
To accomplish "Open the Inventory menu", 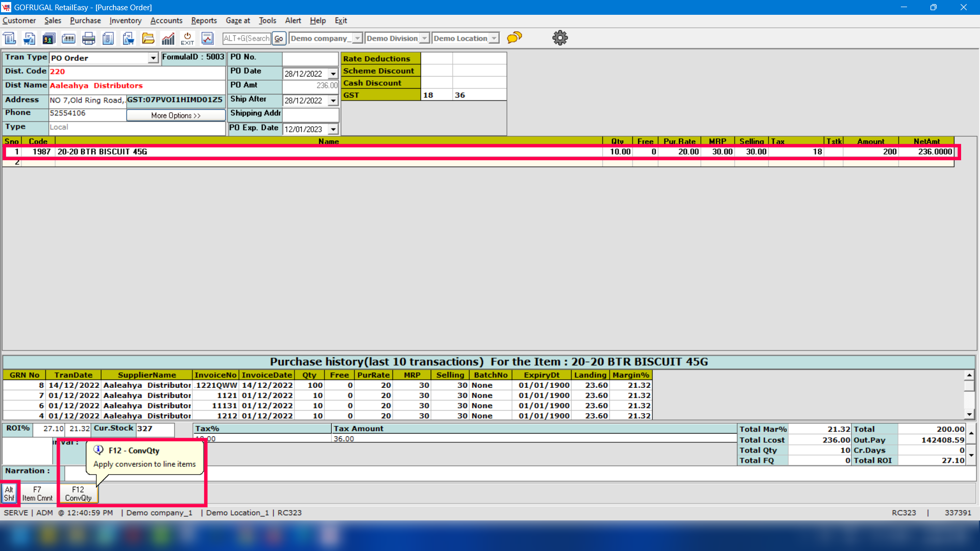I will point(125,20).
